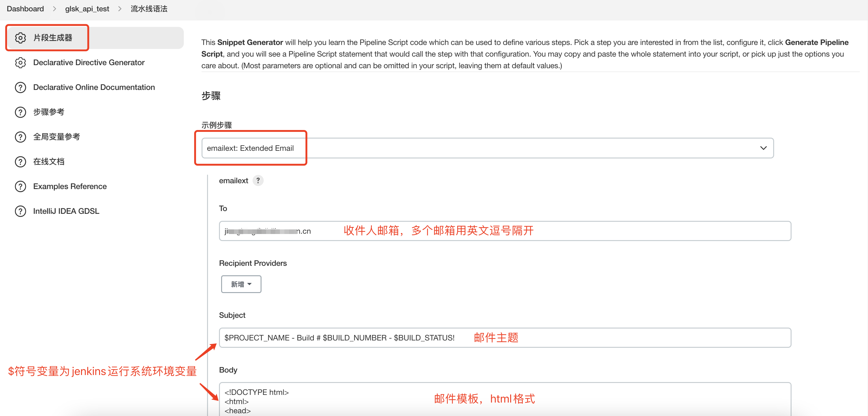Viewport: 868px width, 416px height.
Task: Open glsk_api_test breadcrumb link
Action: click(x=87, y=9)
